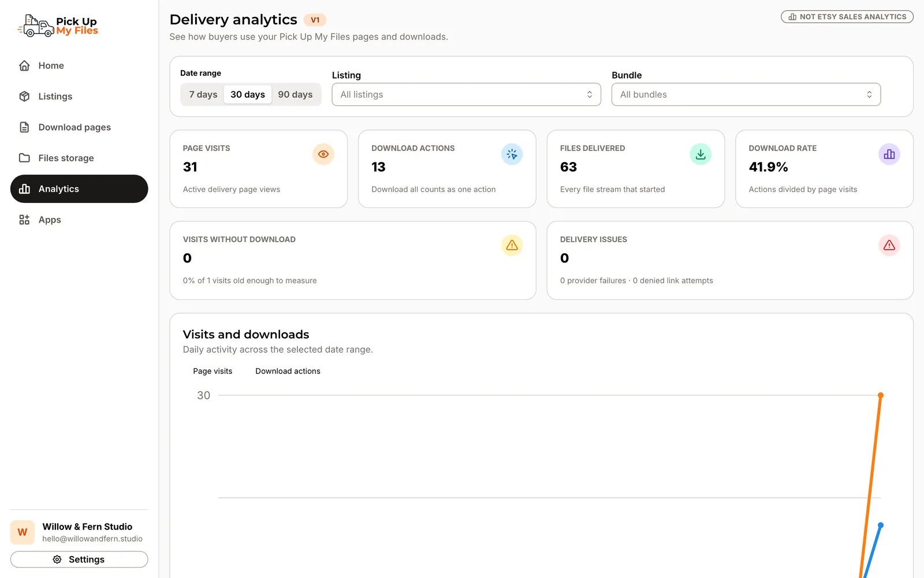Click 'Daily activity across the selected date range' text
The width and height of the screenshot is (924, 578).
(x=278, y=350)
